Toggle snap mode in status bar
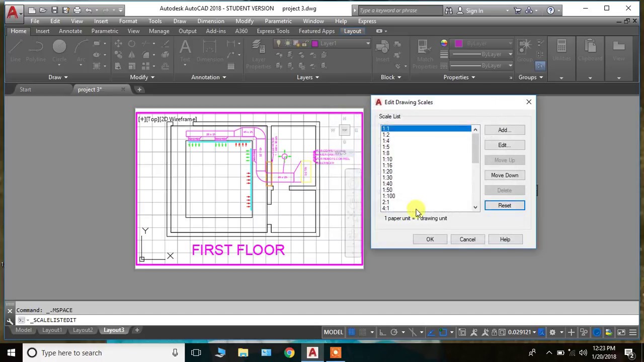 362,332
